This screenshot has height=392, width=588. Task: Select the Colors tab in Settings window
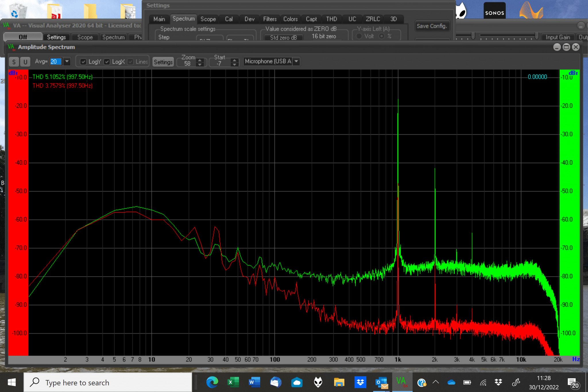coord(291,19)
